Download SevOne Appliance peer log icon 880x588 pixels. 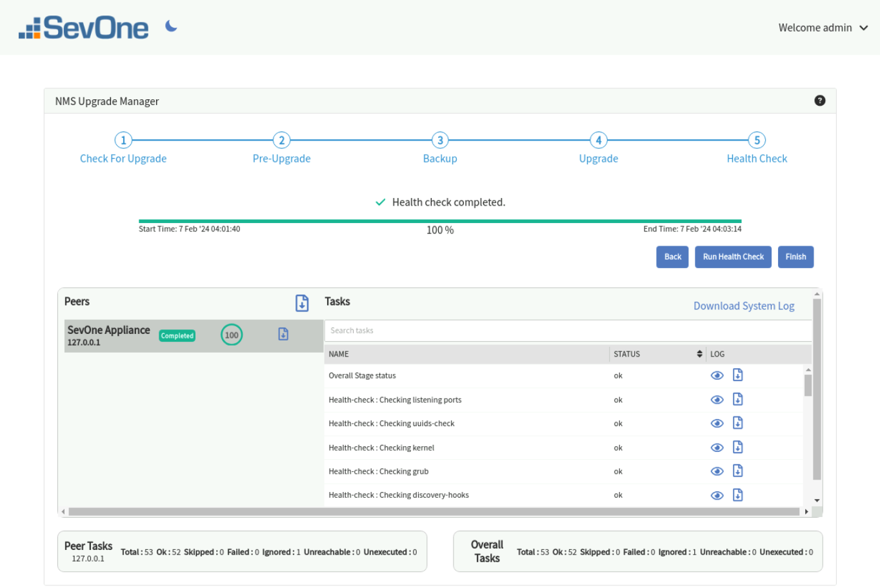[x=283, y=334]
